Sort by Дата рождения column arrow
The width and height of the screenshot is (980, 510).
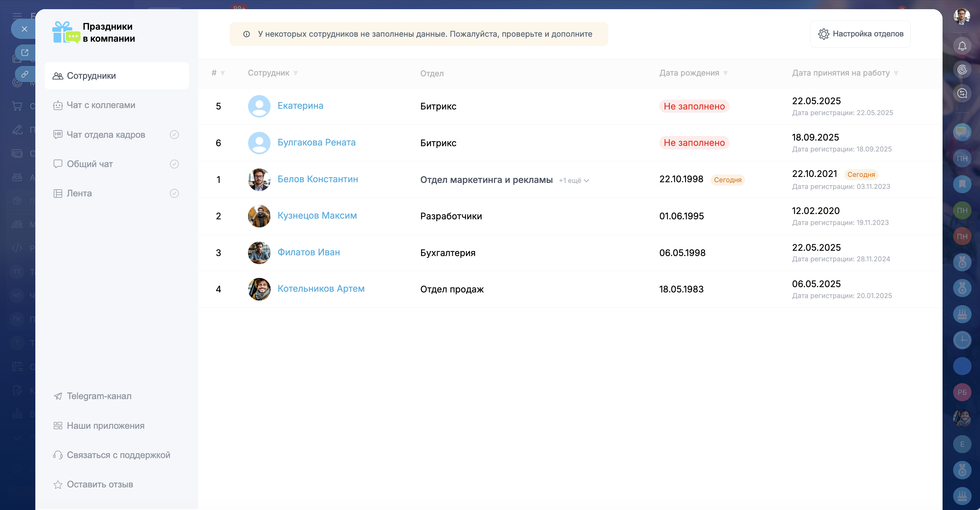click(x=726, y=73)
